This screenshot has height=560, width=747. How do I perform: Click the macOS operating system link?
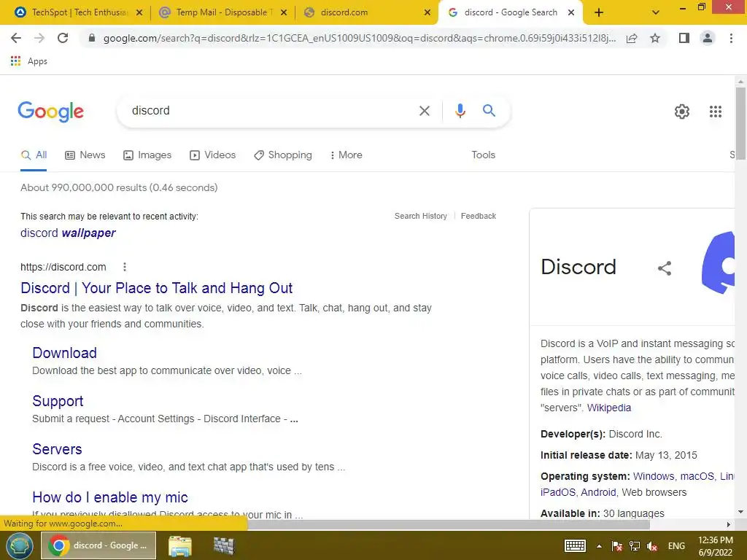[x=697, y=477]
